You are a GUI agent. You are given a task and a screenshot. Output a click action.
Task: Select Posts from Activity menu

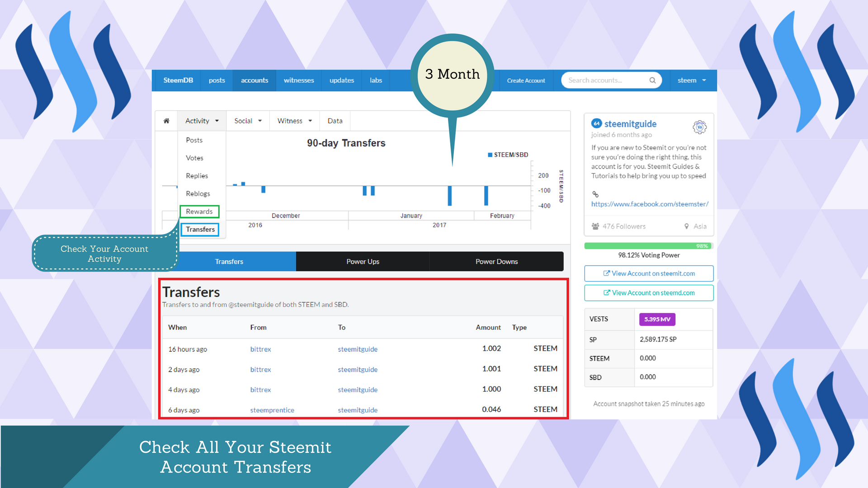194,140
